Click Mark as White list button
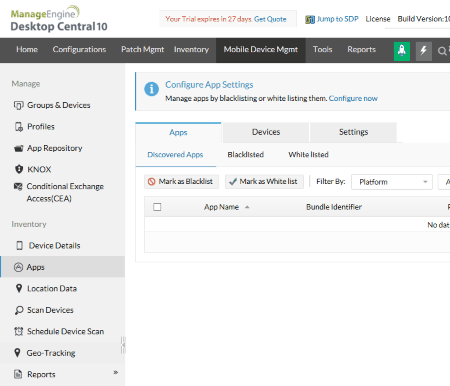This screenshot has height=386, width=450. [x=264, y=182]
